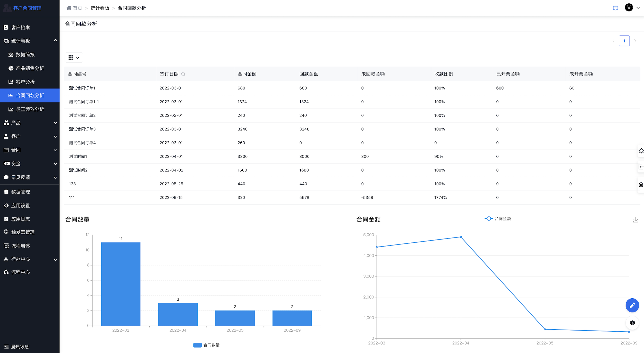644x353 pixels.
Task: Click the 客户合同管理 app logo
Action: (22, 8)
